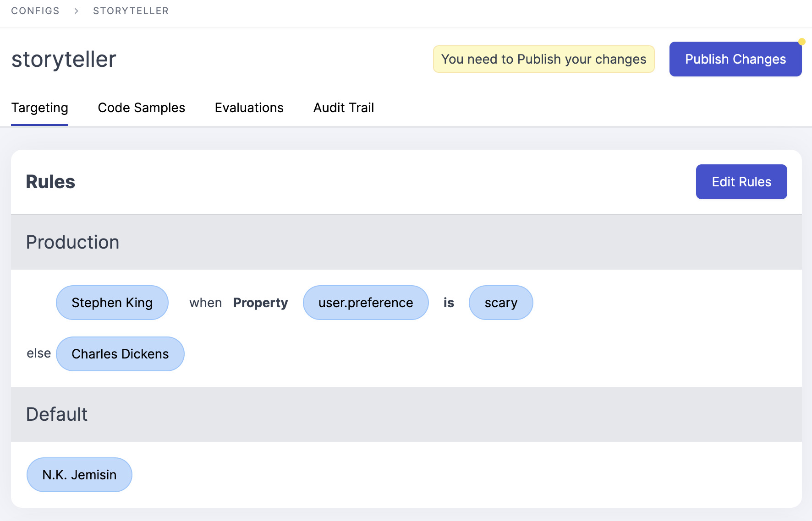The width and height of the screenshot is (812, 521).
Task: Click the storyteller config title
Action: pyautogui.click(x=64, y=60)
